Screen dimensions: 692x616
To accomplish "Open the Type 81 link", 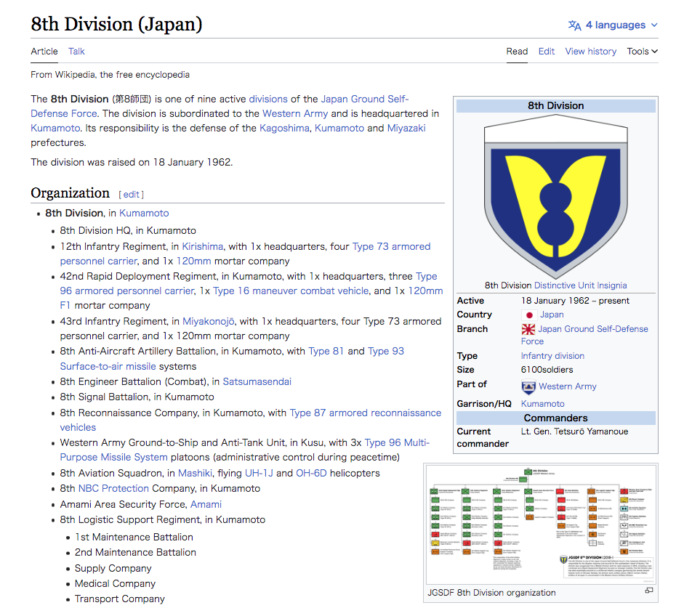I will point(326,352).
